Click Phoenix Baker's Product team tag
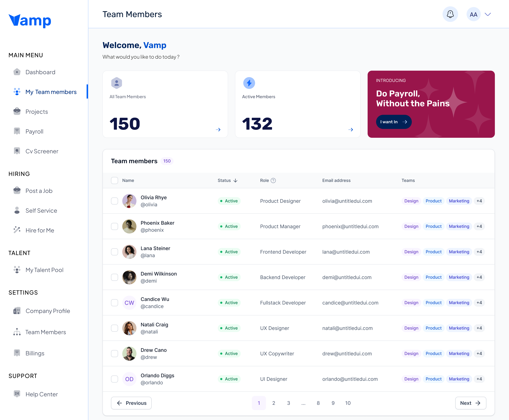Image resolution: width=509 pixels, height=420 pixels. [x=434, y=226]
